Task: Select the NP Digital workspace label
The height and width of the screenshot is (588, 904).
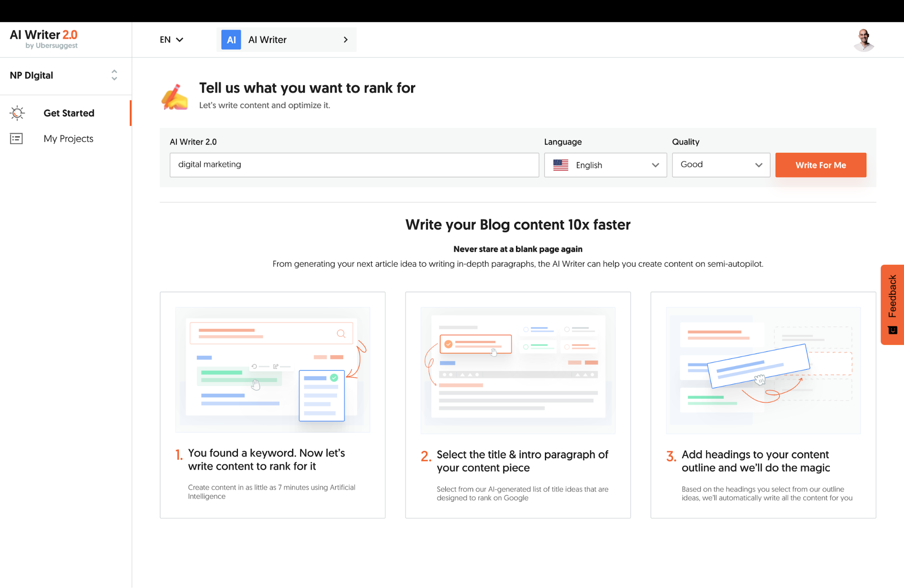Action: click(x=31, y=75)
